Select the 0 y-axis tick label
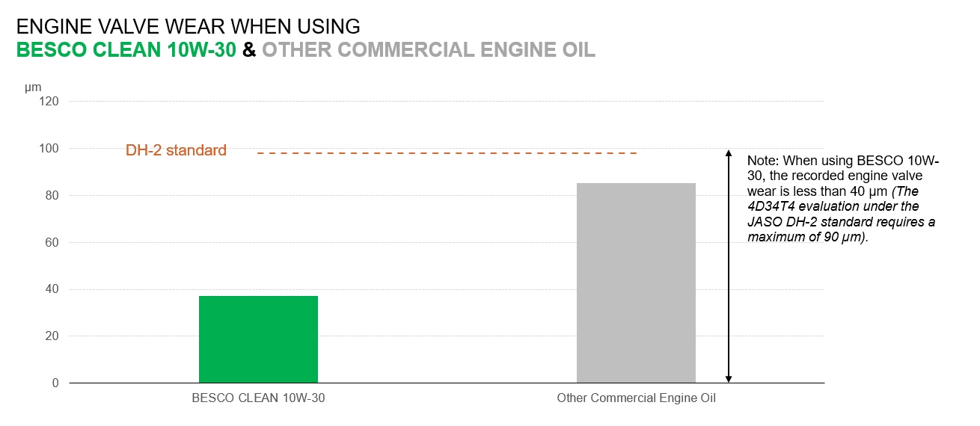 pos(55,383)
